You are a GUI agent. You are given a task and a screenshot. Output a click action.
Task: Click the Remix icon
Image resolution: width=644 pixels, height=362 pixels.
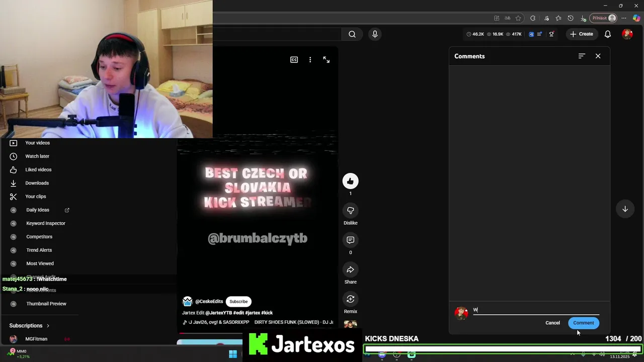pyautogui.click(x=351, y=299)
